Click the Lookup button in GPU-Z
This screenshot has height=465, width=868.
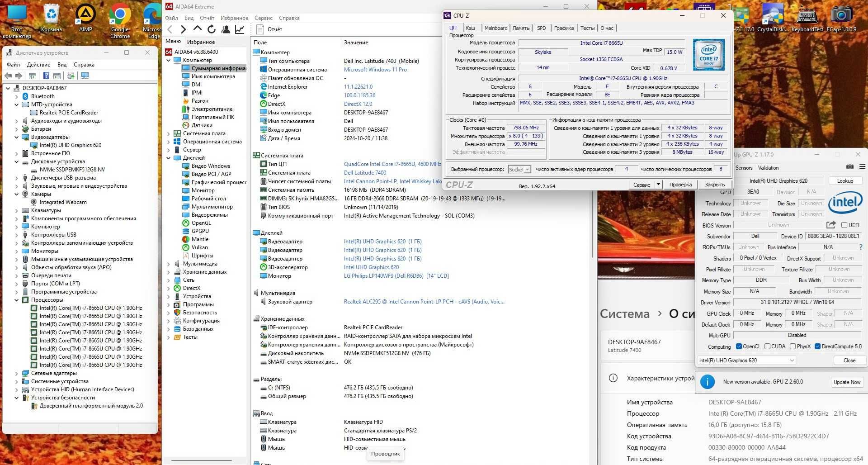click(845, 181)
